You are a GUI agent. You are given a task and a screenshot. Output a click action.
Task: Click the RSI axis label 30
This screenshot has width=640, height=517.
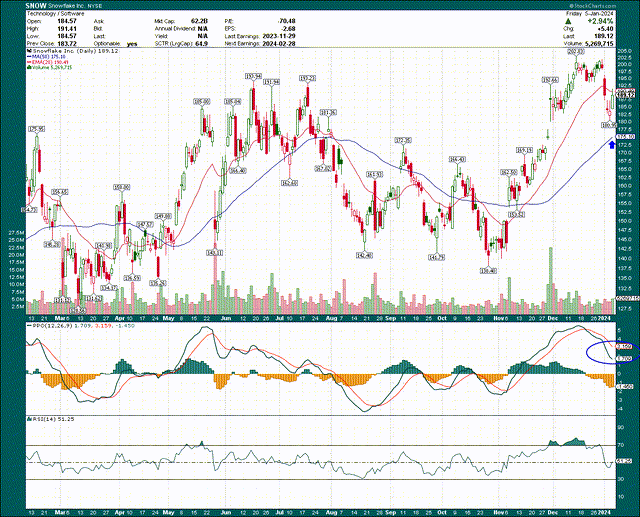(x=621, y=479)
